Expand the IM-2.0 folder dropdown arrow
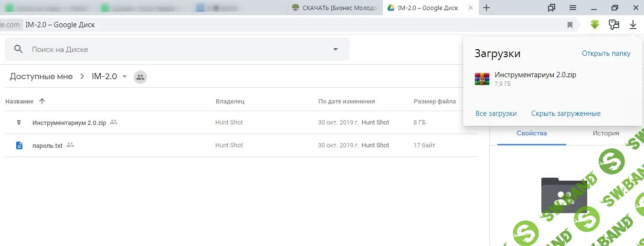This screenshot has height=246, width=644. (125, 76)
